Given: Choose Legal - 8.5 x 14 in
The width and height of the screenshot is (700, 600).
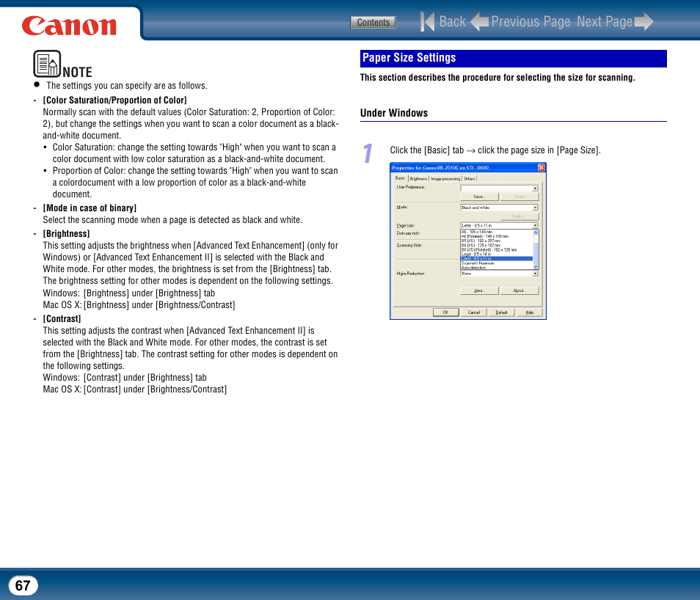Looking at the screenshot, I should pyautogui.click(x=497, y=254).
